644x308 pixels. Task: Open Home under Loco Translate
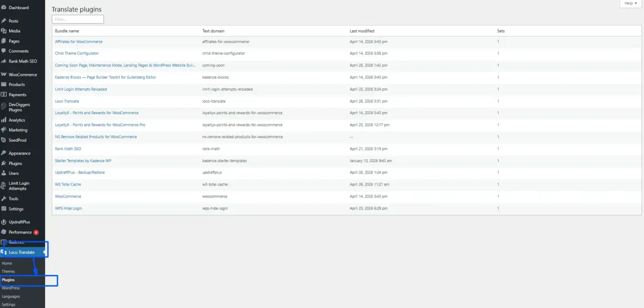7,263
